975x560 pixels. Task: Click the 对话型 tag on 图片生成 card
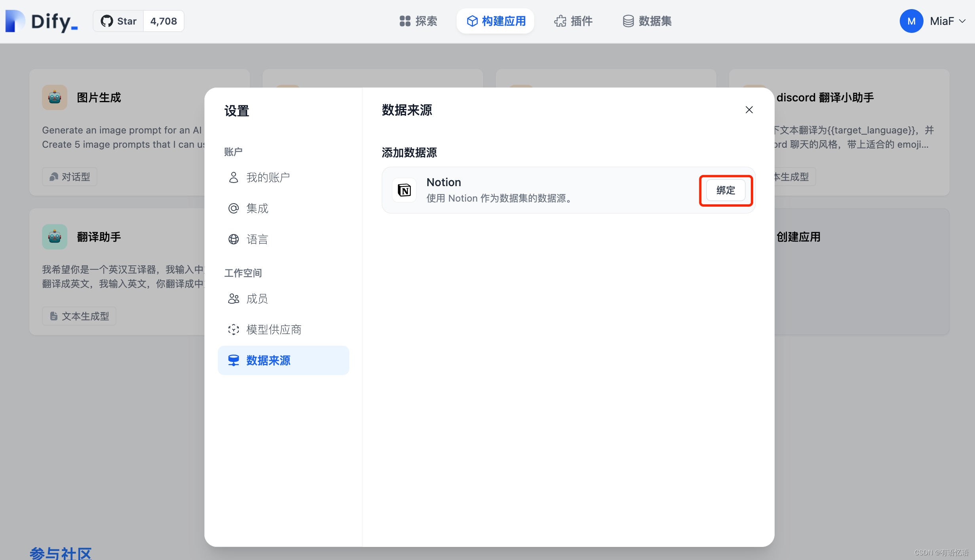click(x=70, y=177)
